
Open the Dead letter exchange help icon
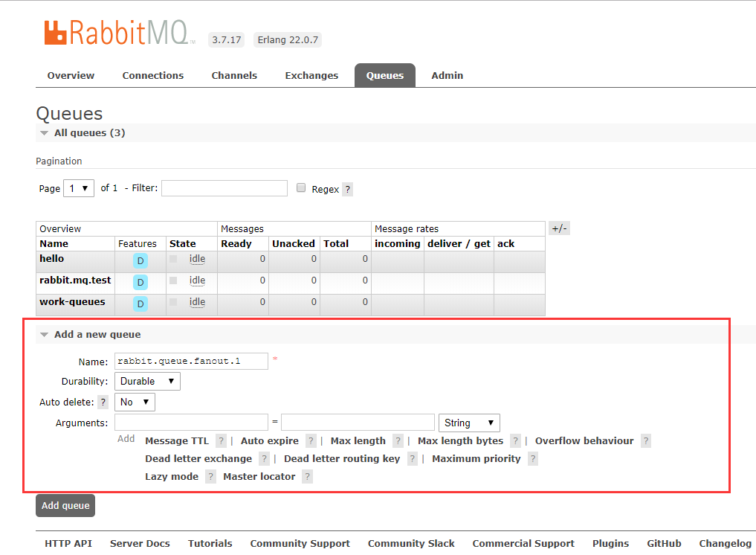(264, 458)
